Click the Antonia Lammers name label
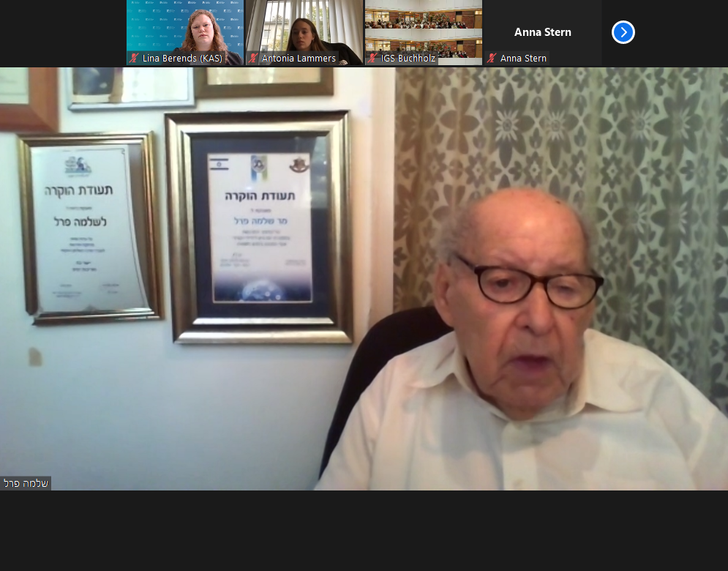This screenshot has width=728, height=571. click(x=299, y=59)
